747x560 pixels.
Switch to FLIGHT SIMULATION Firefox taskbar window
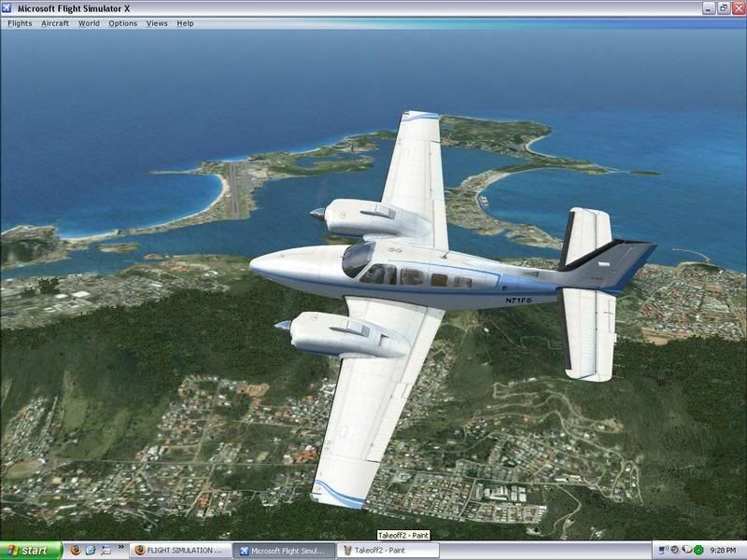pyautogui.click(x=179, y=551)
